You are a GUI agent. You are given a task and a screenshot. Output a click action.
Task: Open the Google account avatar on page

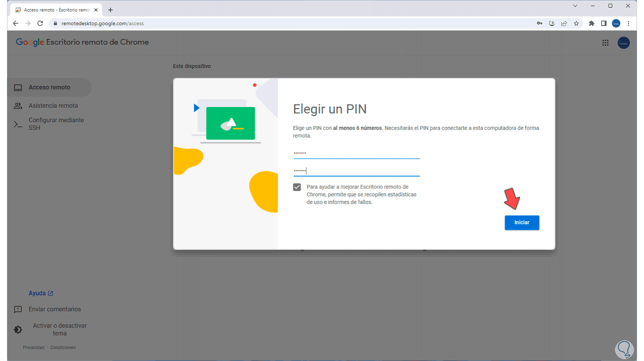[624, 43]
